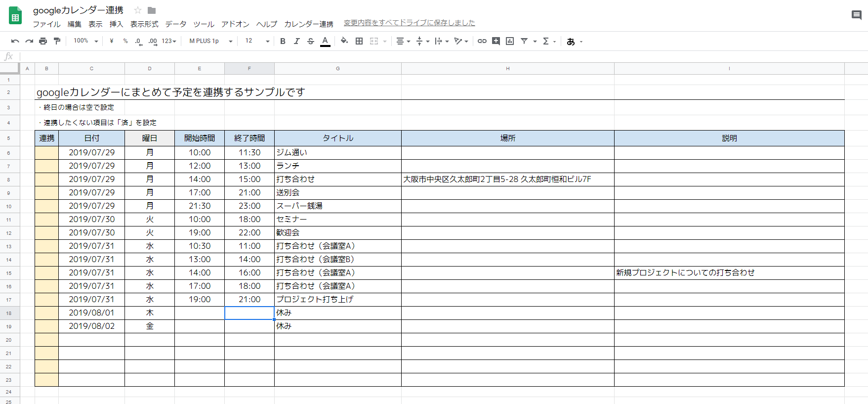Open zoom 100% dropdown
Image resolution: width=868 pixels, height=404 pixels.
(x=86, y=41)
